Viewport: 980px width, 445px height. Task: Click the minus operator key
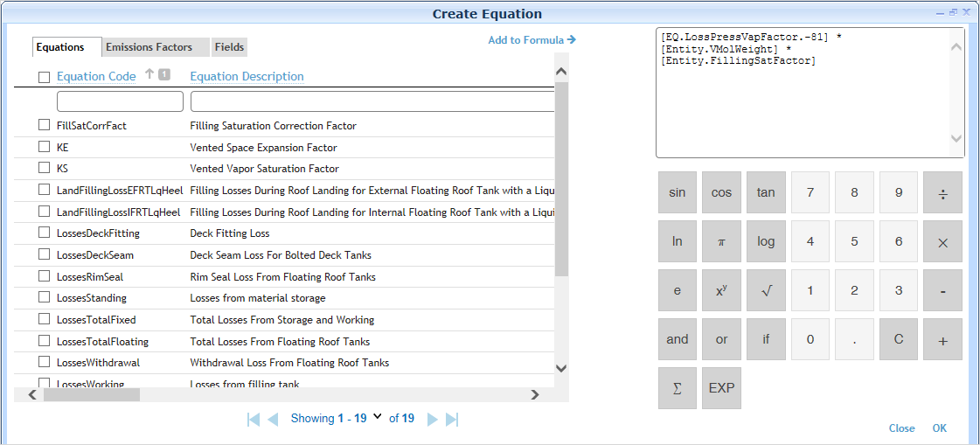[x=942, y=290]
